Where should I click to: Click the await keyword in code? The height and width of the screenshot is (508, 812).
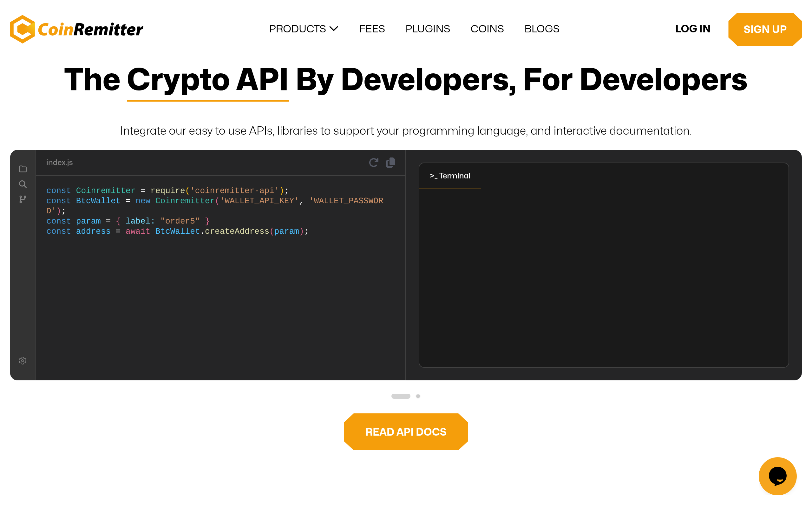click(138, 231)
